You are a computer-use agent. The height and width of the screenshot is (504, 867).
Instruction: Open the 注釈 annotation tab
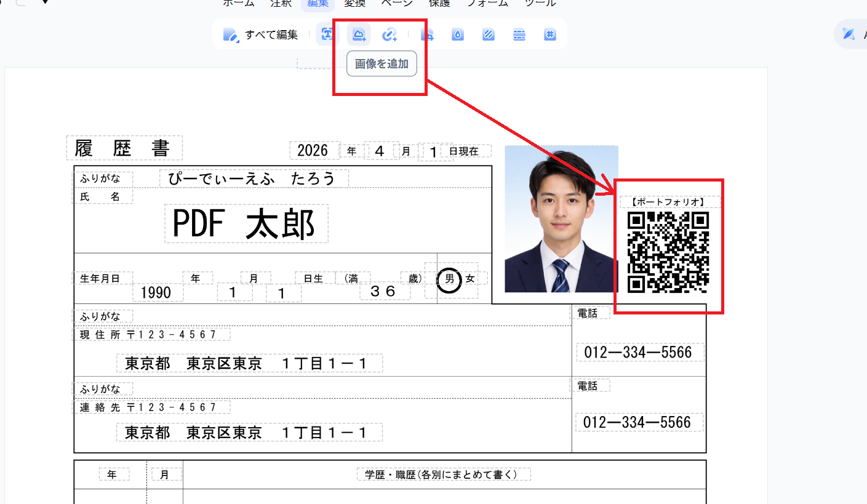[x=281, y=3]
